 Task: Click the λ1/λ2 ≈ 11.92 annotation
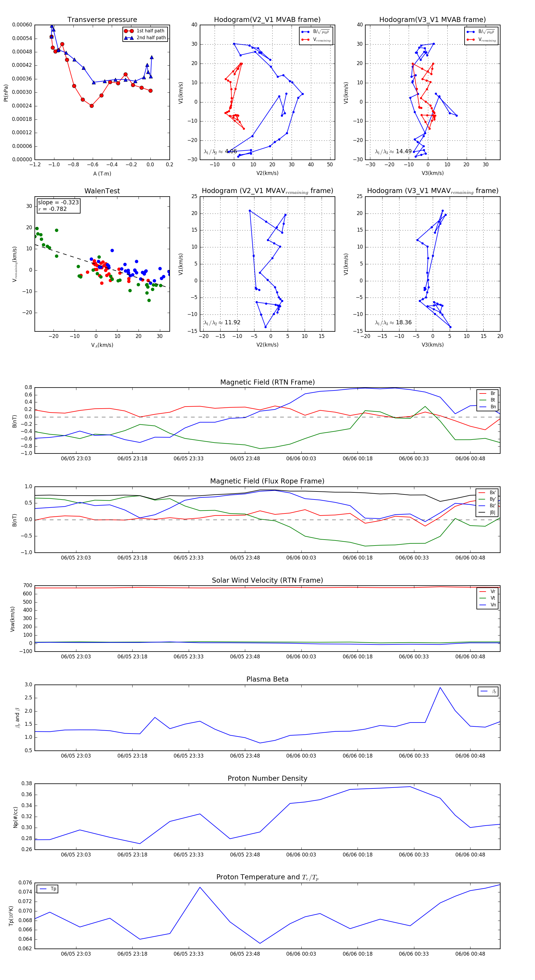coord(222,323)
